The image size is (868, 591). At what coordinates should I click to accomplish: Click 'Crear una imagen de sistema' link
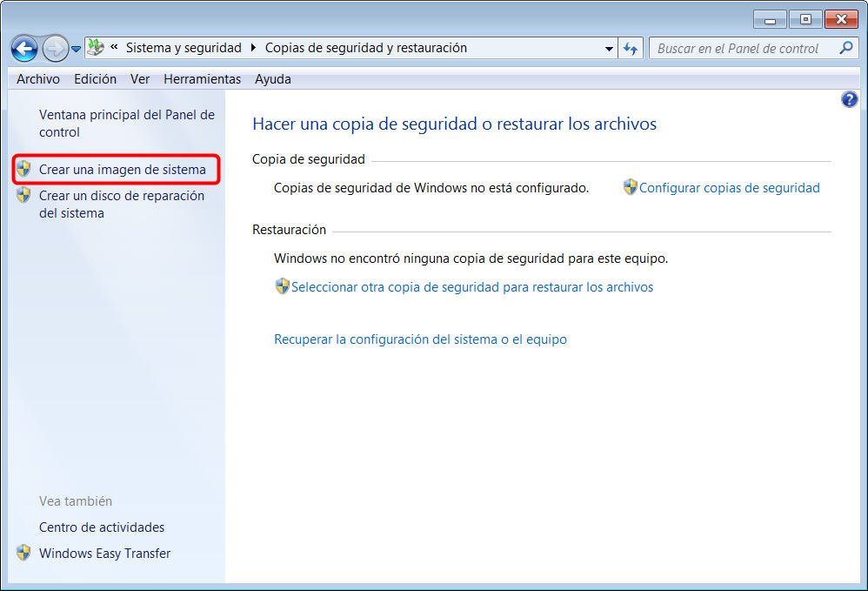(123, 170)
